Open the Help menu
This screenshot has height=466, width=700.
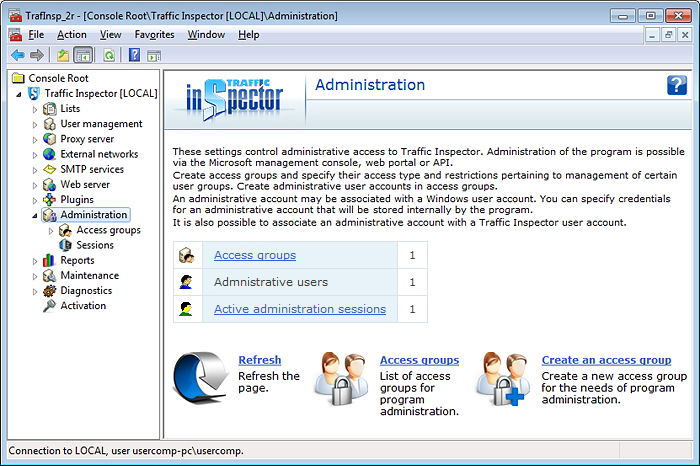click(x=248, y=35)
